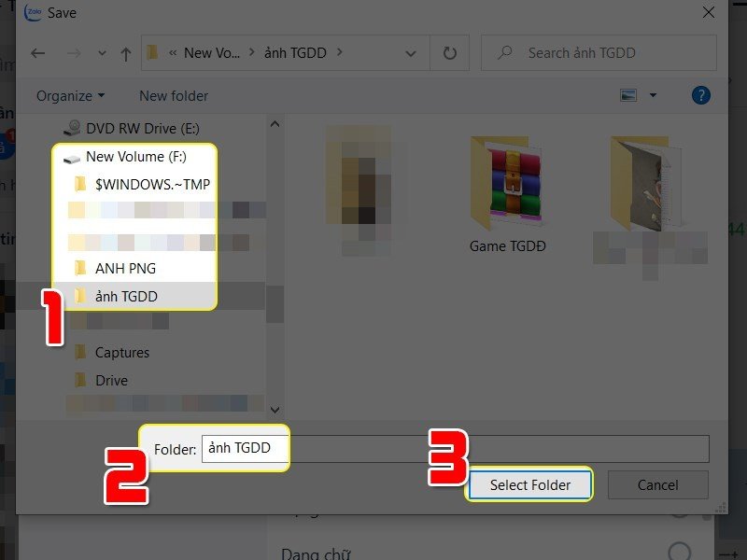Click New folder to create a folder
Screen dimensions: 747x560
[x=173, y=95]
